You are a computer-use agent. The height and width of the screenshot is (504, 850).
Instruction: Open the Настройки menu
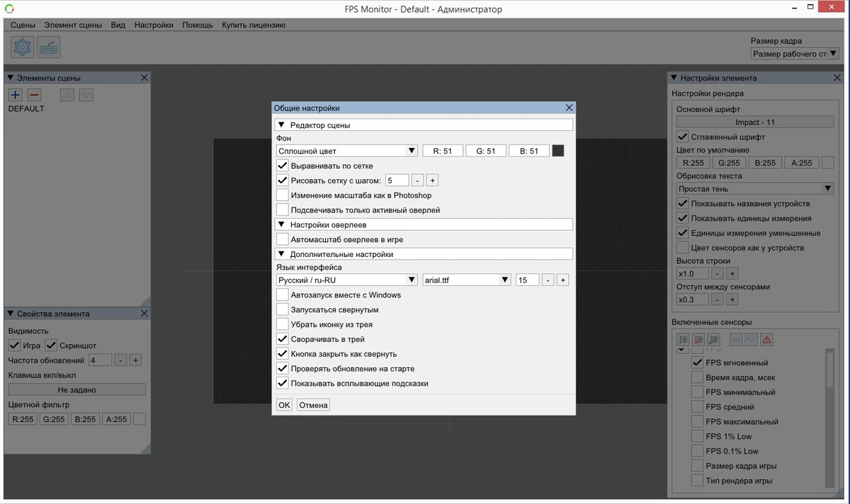(154, 25)
